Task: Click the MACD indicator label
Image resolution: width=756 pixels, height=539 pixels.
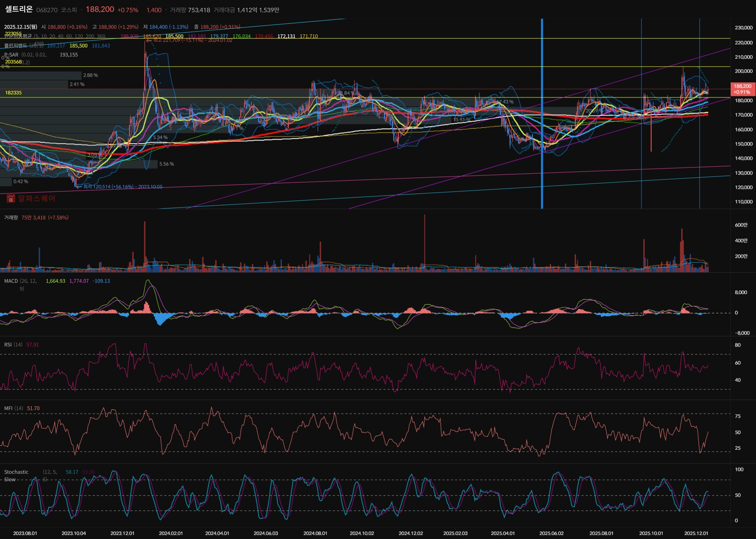Action: click(11, 281)
